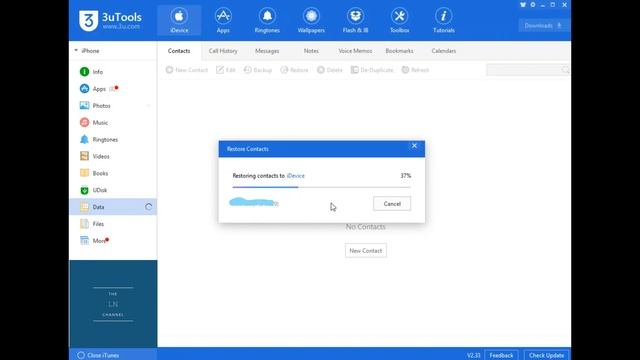
Task: Select Info in the sidebar
Action: coord(113,72)
